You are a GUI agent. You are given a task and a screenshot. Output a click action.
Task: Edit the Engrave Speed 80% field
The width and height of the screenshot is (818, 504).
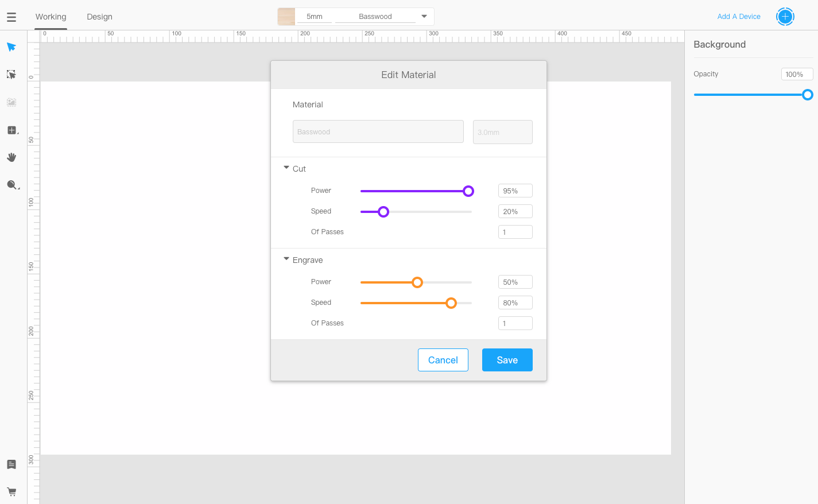point(515,303)
